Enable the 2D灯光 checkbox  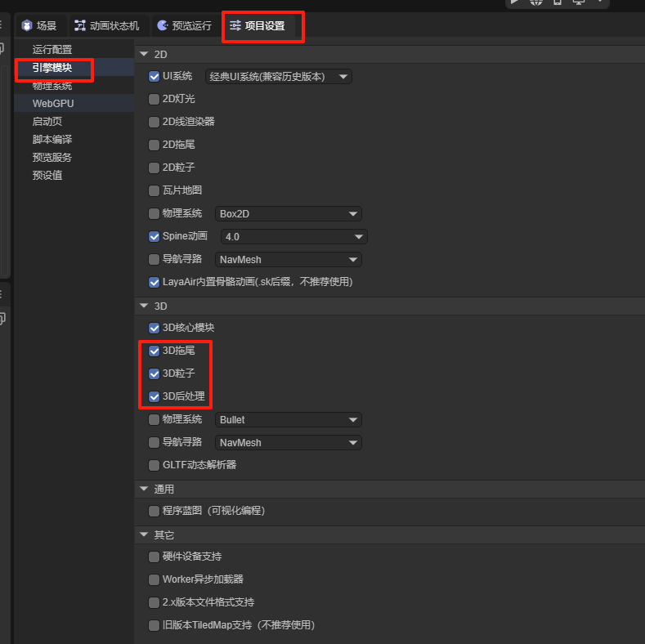click(154, 99)
